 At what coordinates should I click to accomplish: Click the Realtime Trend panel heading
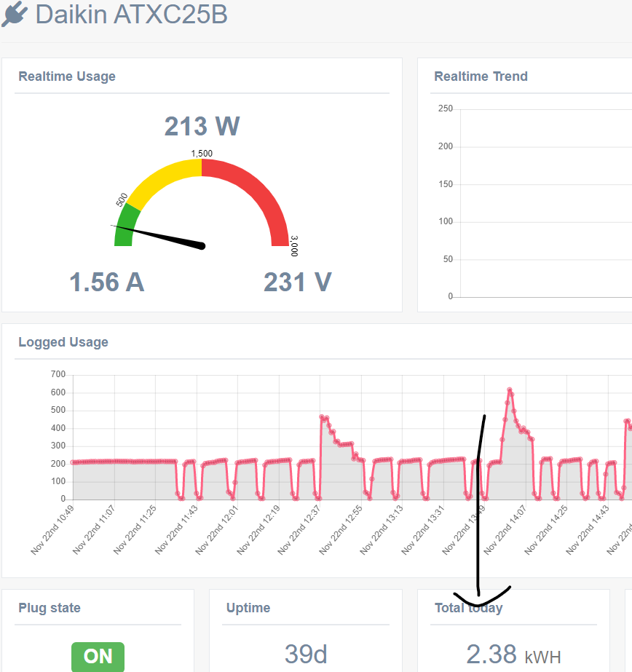click(x=481, y=76)
